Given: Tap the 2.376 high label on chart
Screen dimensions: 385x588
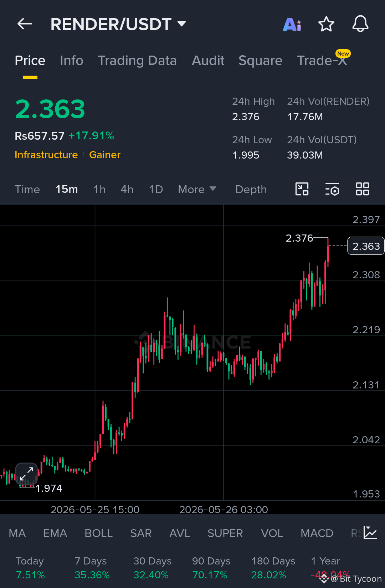Looking at the screenshot, I should pyautogui.click(x=299, y=238).
